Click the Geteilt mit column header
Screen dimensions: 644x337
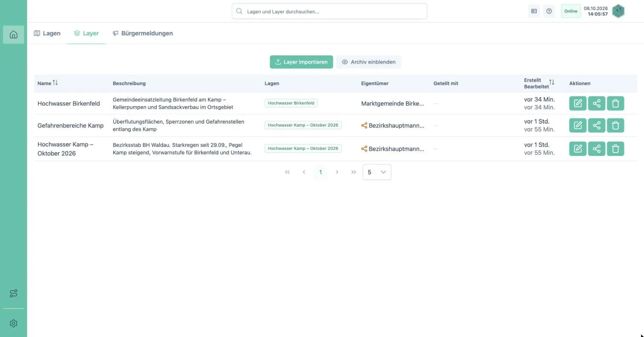446,84
